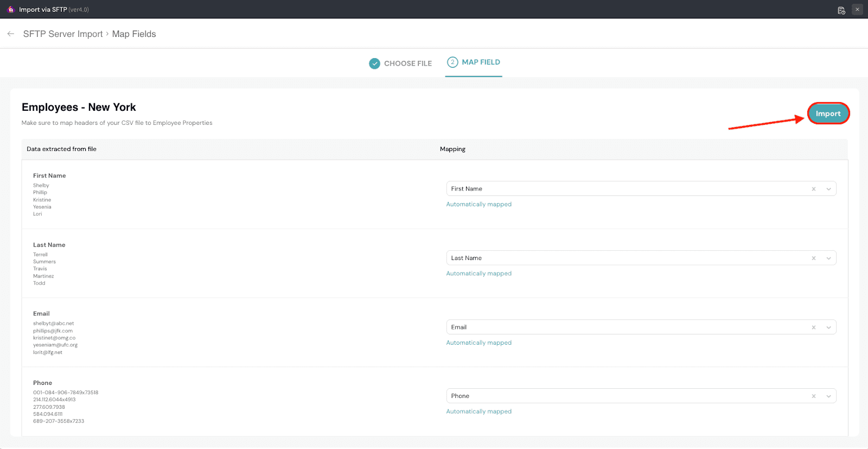Expand the First Name mapping dropdown
Viewport: 868px width, 449px height.
[x=828, y=189]
